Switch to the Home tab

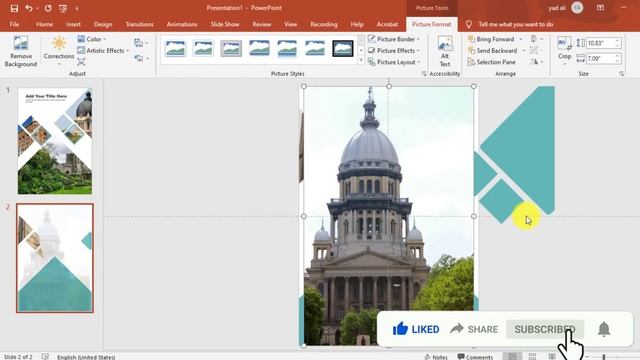44,24
